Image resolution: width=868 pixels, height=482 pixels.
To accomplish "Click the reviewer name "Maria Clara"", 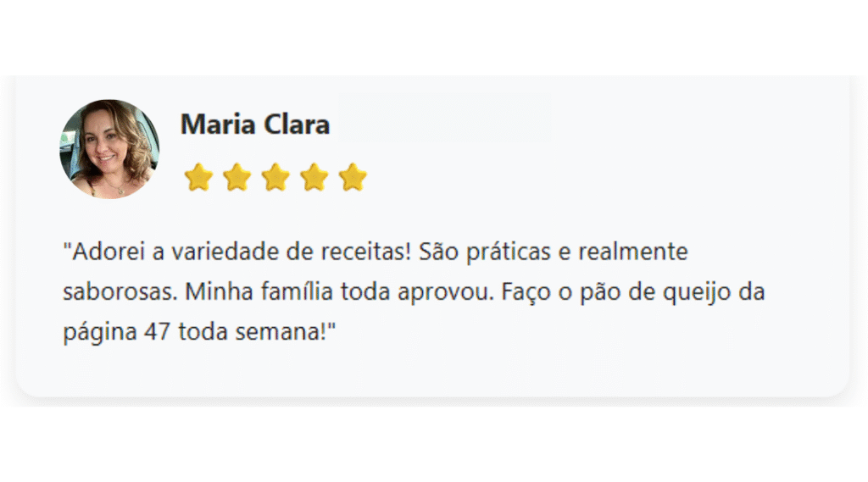I will pos(255,125).
